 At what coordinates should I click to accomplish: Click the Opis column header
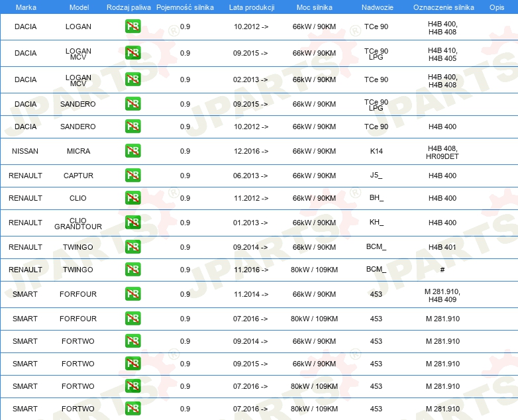click(x=497, y=7)
